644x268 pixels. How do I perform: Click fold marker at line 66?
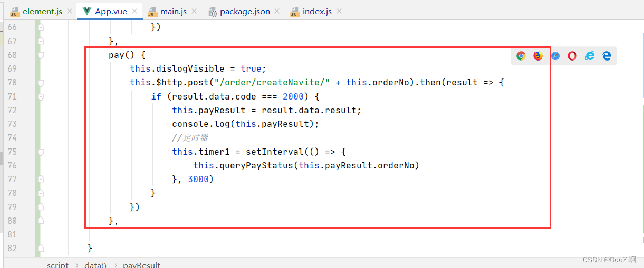click(41, 27)
